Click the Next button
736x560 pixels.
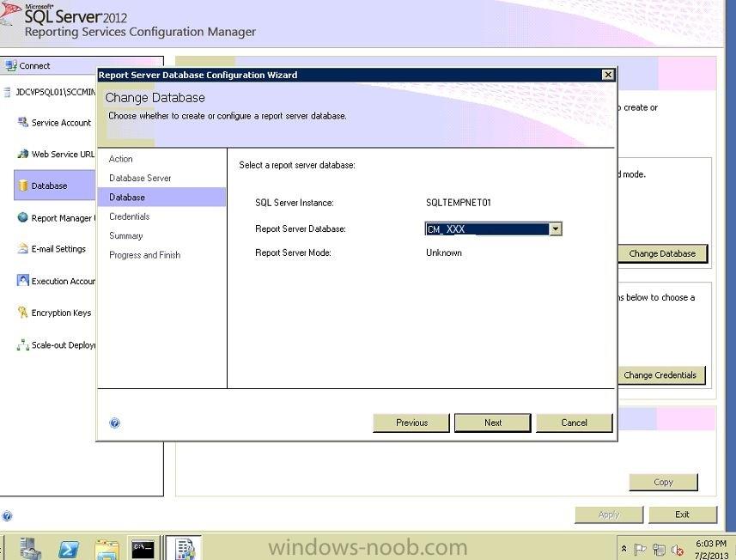click(492, 423)
